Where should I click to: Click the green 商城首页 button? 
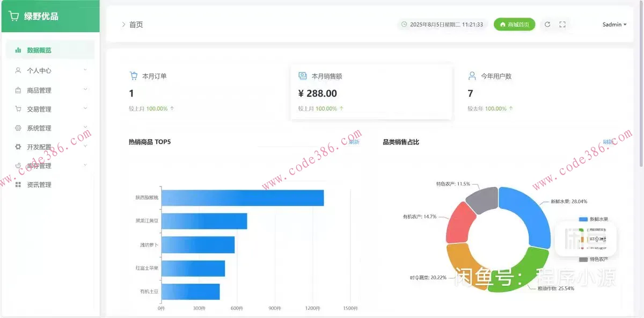514,24
